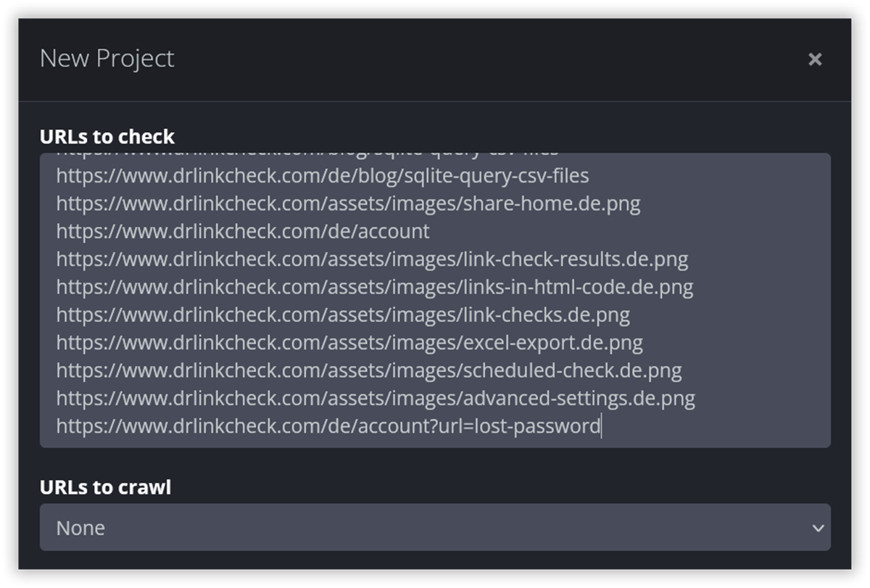This screenshot has height=588, width=870.
Task: Click the URLs to check label
Action: (x=107, y=136)
